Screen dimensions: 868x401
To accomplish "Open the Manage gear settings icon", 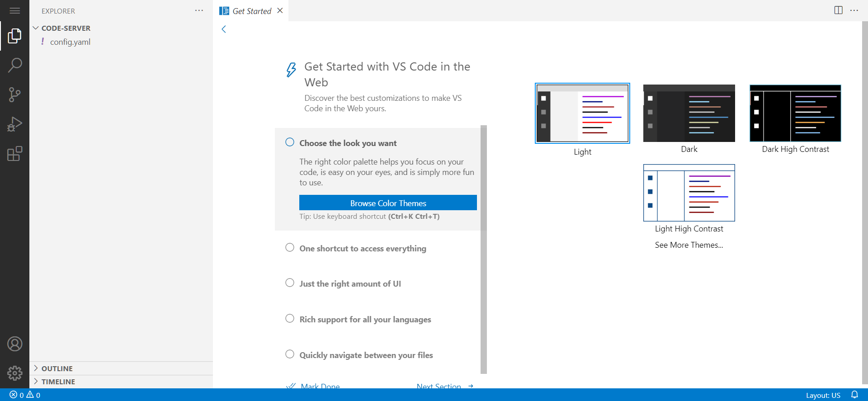I will (x=14, y=373).
